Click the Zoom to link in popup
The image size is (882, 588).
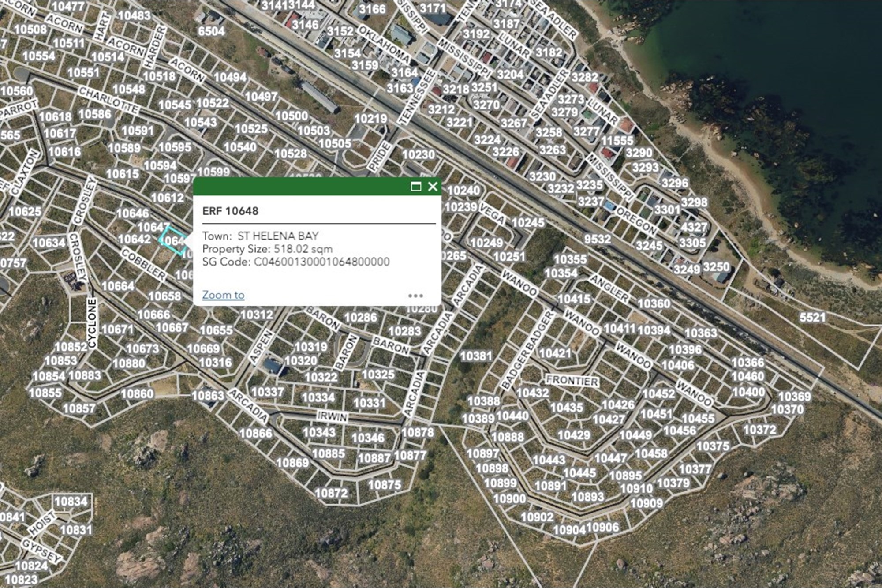223,295
